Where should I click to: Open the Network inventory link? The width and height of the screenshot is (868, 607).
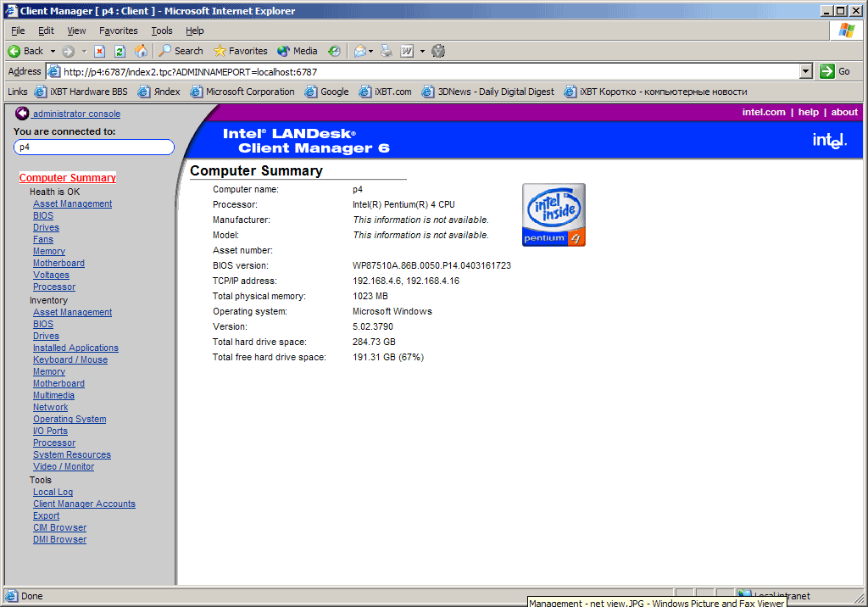click(50, 407)
